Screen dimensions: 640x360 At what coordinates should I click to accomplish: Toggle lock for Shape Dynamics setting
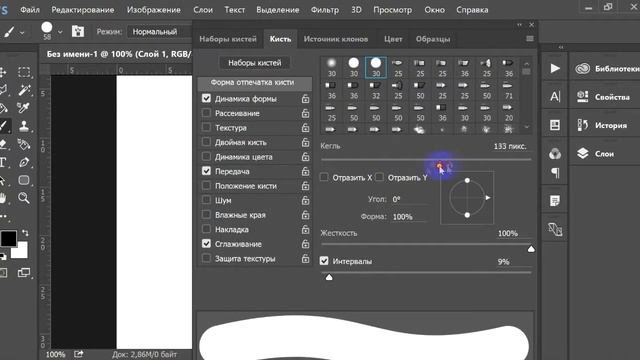(x=305, y=99)
